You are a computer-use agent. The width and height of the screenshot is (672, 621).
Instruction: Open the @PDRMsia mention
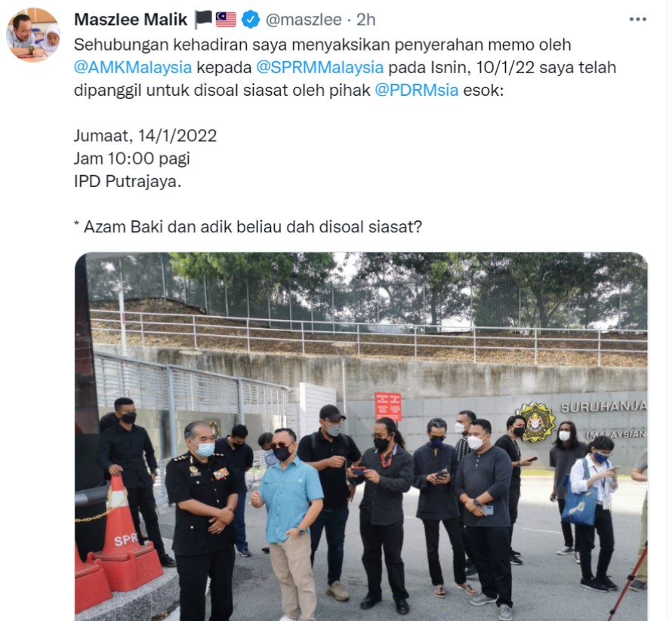pyautogui.click(x=417, y=91)
